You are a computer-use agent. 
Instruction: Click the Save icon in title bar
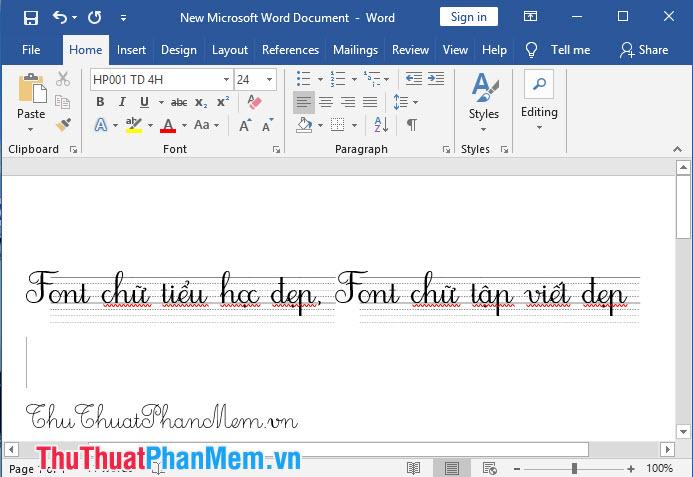point(30,17)
